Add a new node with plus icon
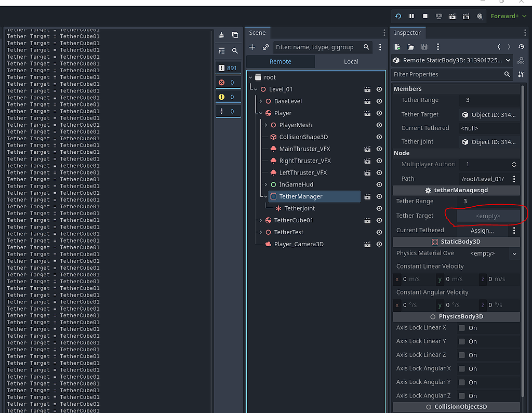The image size is (532, 413). click(x=252, y=47)
